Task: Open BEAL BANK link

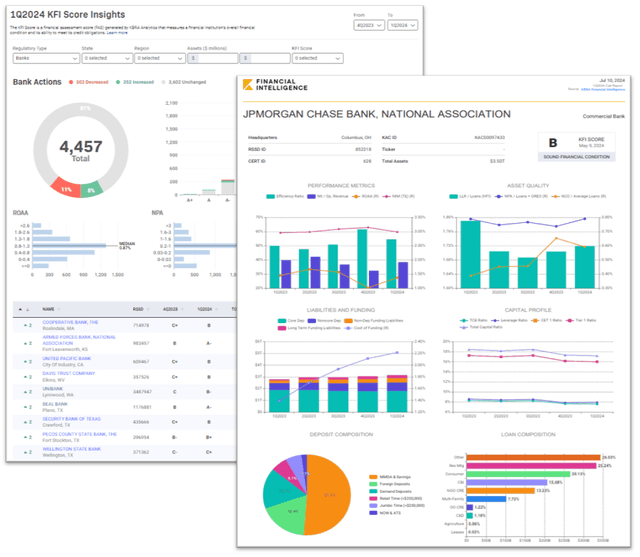Action: pyautogui.click(x=55, y=404)
